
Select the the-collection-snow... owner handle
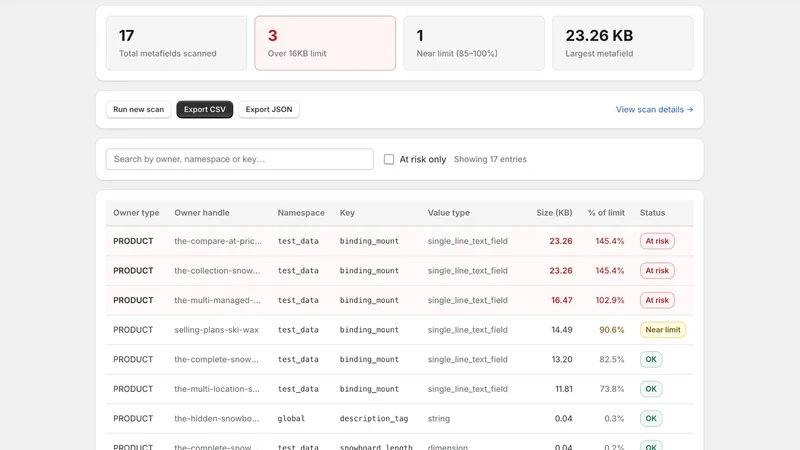click(217, 270)
